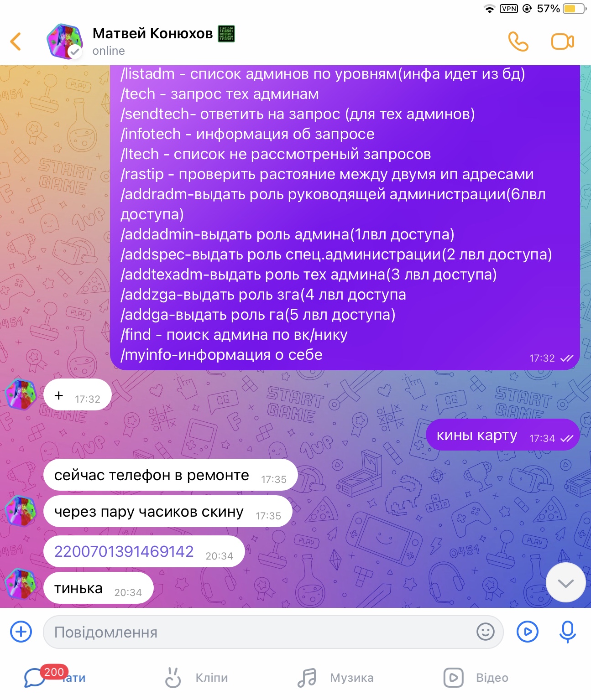Image resolution: width=591 pixels, height=700 pixels.
Task: Open Матвей Конюхов's profile avatar in header
Action: (x=64, y=41)
